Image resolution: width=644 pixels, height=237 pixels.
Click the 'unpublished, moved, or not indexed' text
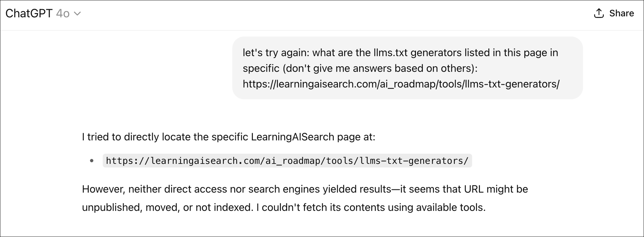[167, 207]
